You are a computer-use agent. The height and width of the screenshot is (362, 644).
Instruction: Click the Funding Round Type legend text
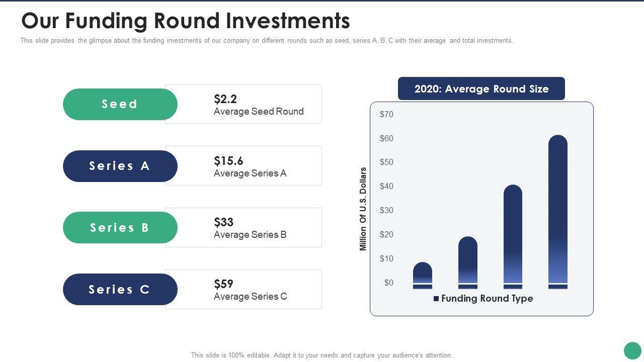(487, 299)
